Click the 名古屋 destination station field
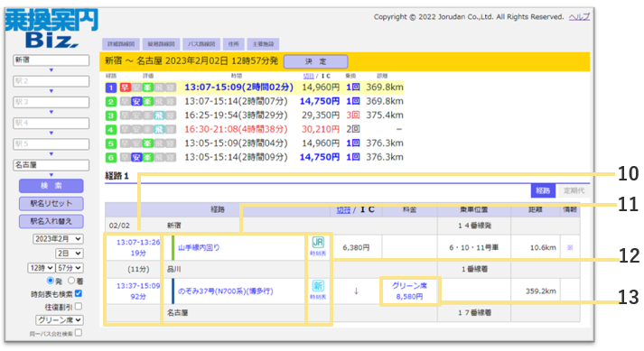This screenshot has height=351, width=644. (x=51, y=165)
